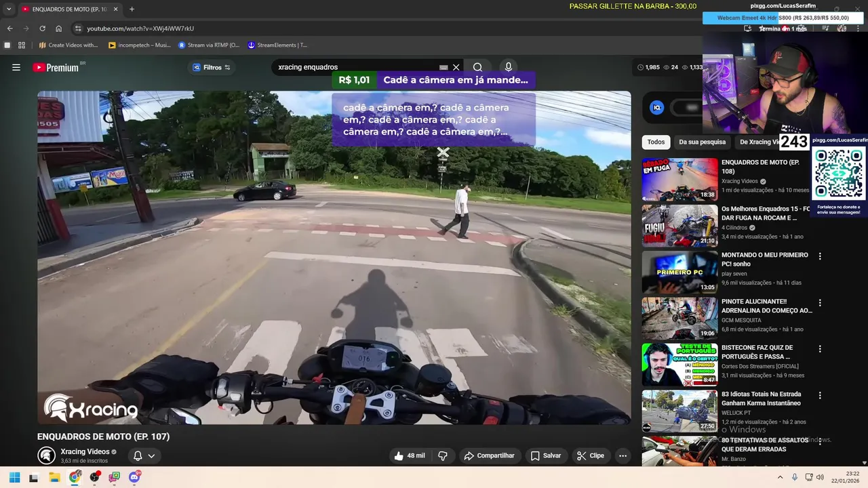The width and height of the screenshot is (868, 488).
Task: Open options for '83 Idiotas Totais' video
Action: tap(820, 395)
